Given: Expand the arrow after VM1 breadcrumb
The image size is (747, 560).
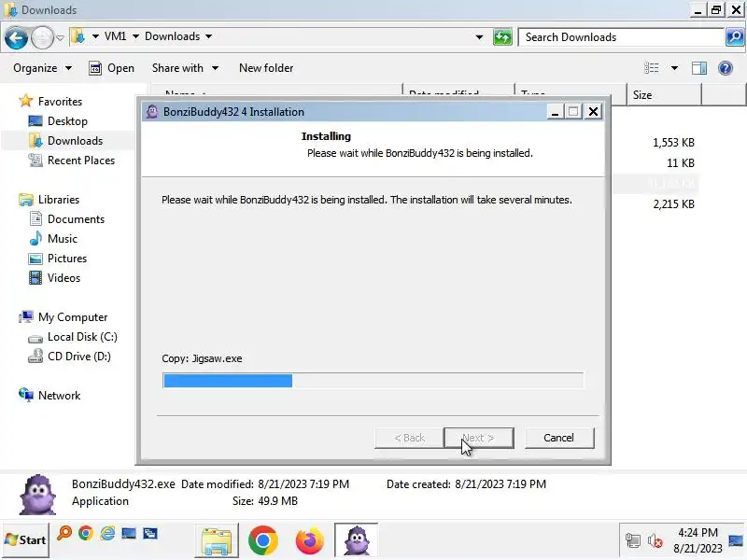Looking at the screenshot, I should tap(135, 36).
